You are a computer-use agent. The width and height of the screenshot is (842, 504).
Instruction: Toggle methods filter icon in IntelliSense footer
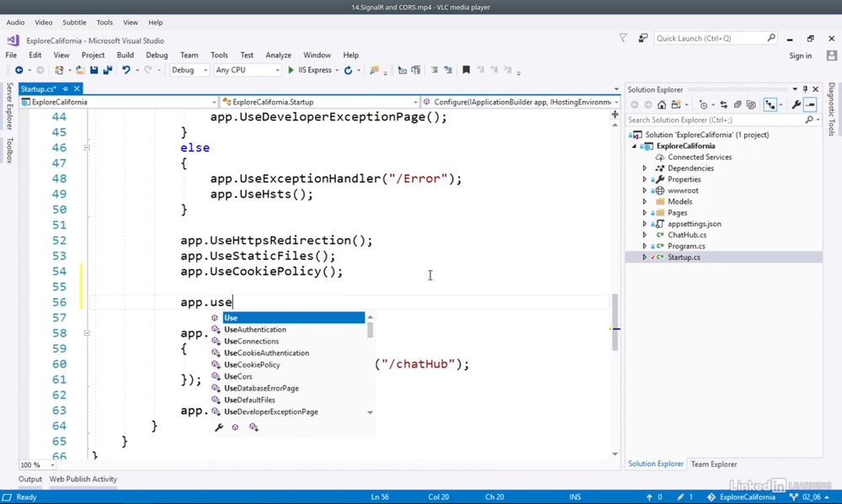[235, 427]
